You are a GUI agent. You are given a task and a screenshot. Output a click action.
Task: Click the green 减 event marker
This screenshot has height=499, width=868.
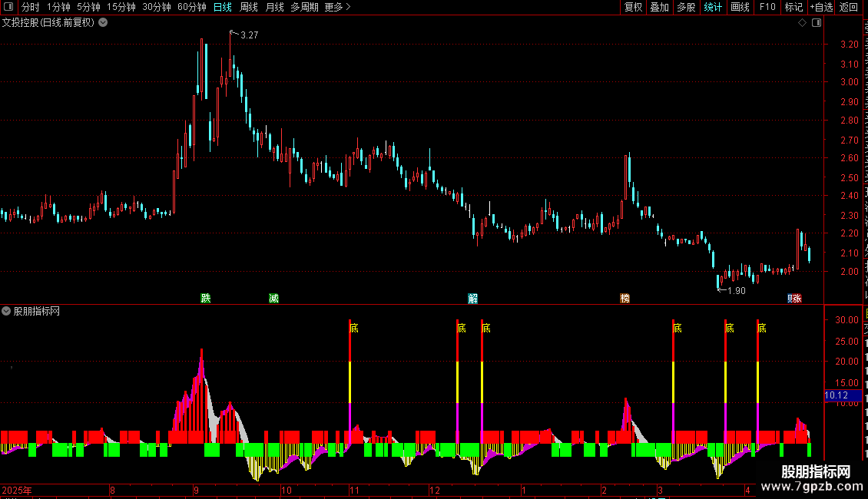[273, 298]
